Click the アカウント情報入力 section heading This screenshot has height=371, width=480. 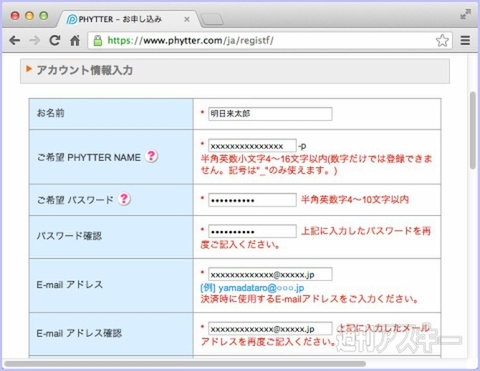[85, 70]
